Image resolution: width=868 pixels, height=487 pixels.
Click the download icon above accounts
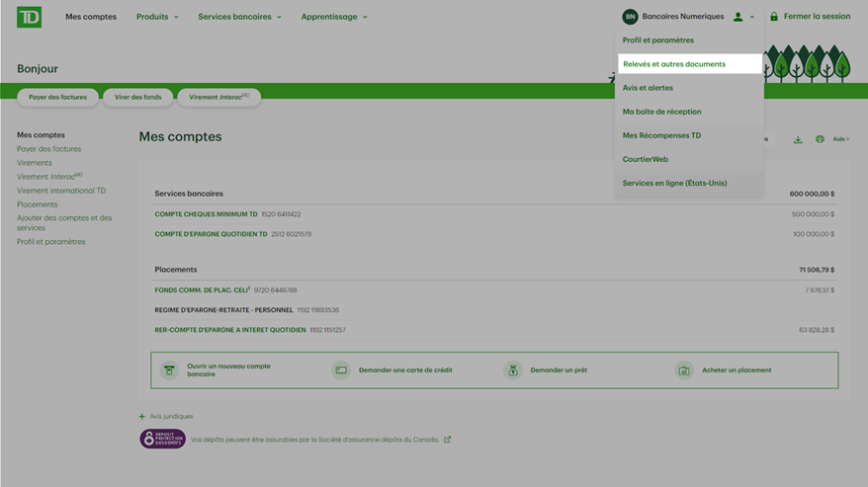798,139
